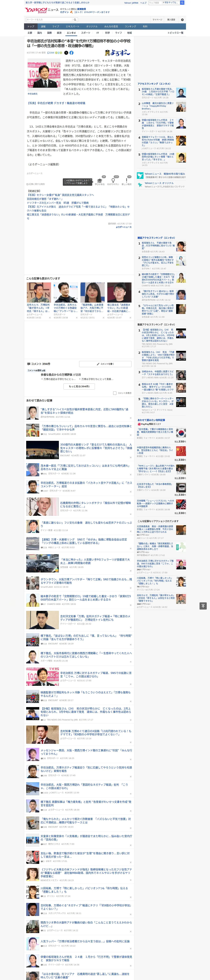The image size is (210, 980).
Task: Select the 国際 category tab
Action: click(49, 33)
